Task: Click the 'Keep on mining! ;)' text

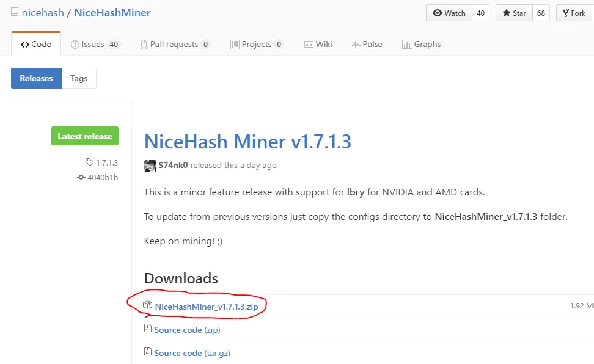Action: pyautogui.click(x=183, y=241)
